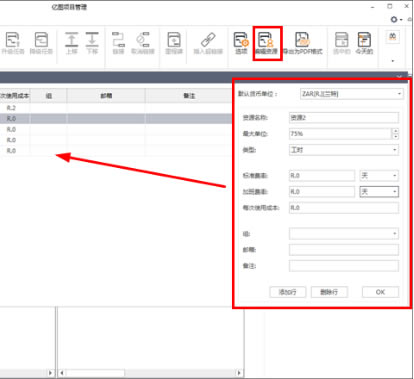The image size is (414, 379).
Task: Click the 加班费率 rate input field
Action: tap(322, 192)
